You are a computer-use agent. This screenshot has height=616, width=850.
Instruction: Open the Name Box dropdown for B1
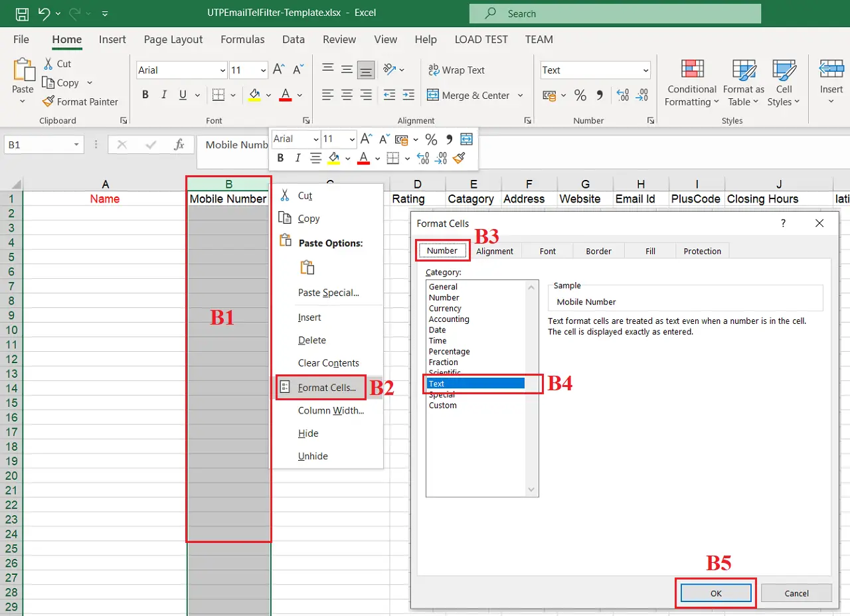click(x=77, y=145)
